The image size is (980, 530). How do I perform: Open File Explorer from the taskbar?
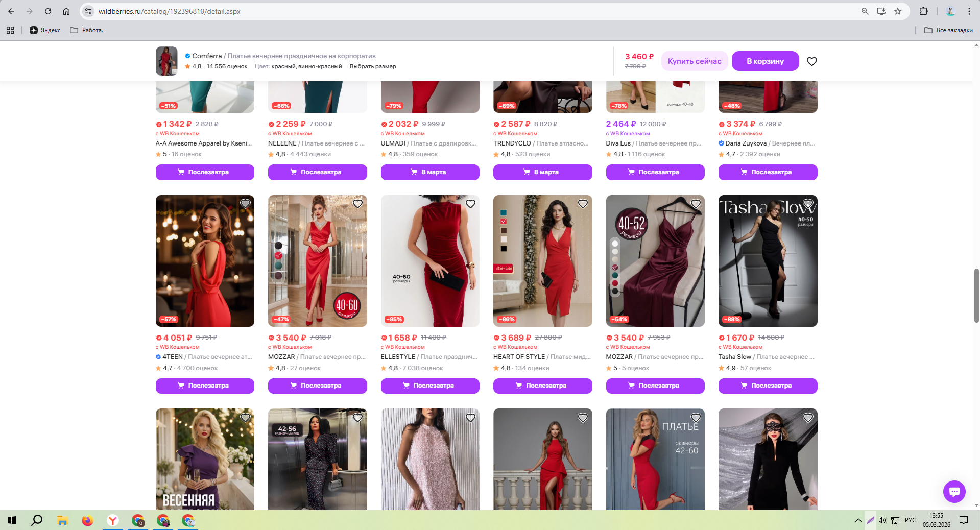(x=62, y=520)
